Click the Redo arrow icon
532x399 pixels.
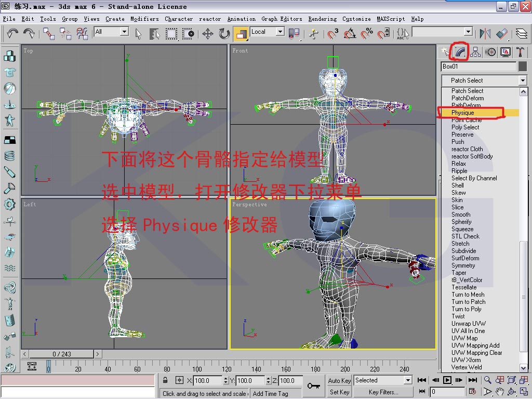coord(29,33)
